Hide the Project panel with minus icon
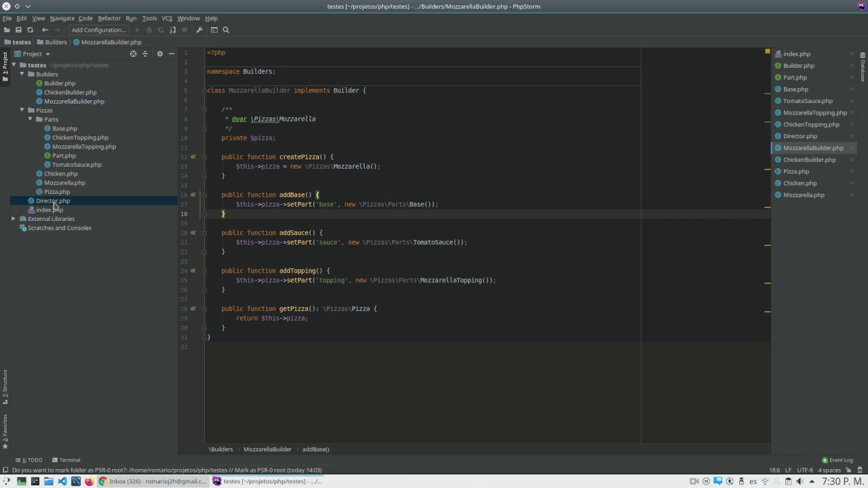868x488 pixels. click(172, 54)
